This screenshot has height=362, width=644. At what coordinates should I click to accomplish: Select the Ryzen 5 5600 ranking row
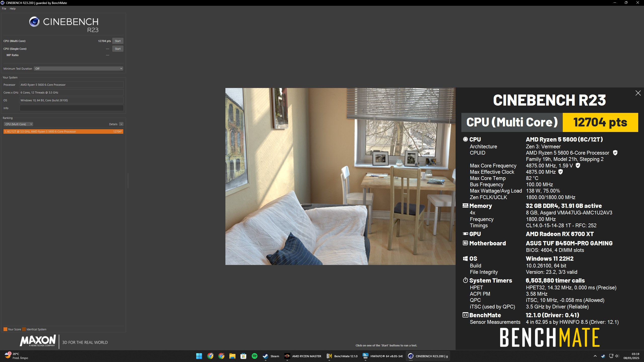(63, 131)
